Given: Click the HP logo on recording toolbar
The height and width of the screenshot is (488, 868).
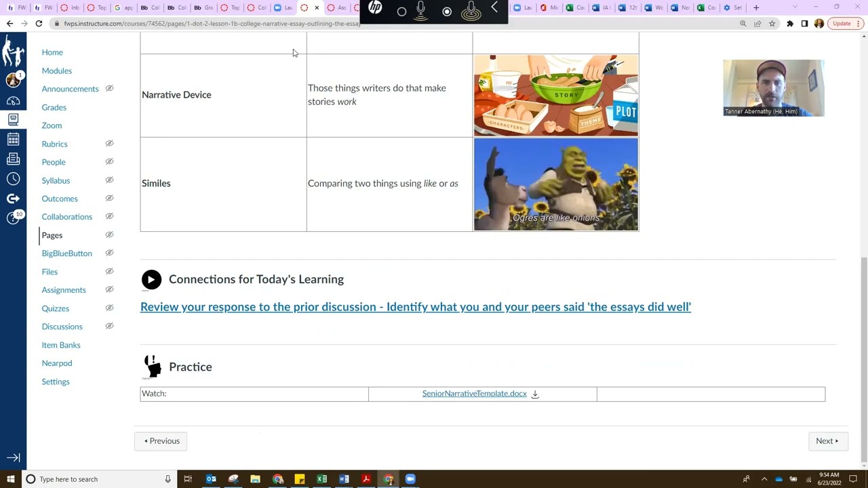Looking at the screenshot, I should pyautogui.click(x=375, y=8).
